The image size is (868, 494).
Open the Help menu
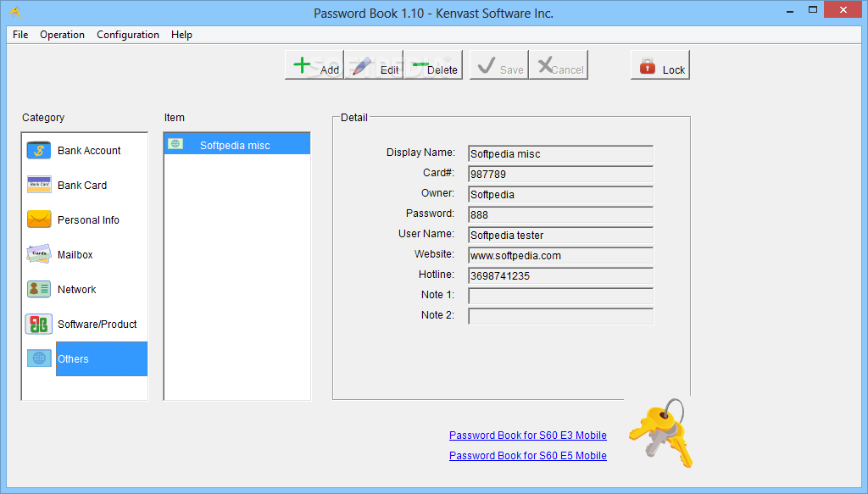(181, 35)
